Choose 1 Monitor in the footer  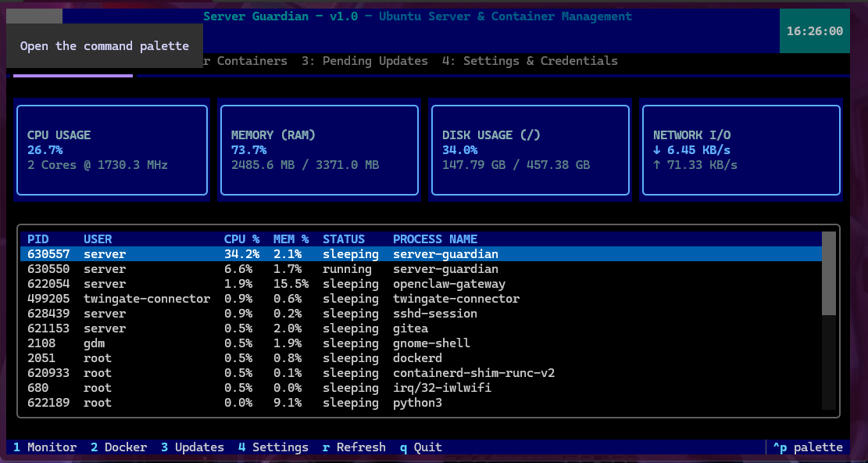(45, 447)
